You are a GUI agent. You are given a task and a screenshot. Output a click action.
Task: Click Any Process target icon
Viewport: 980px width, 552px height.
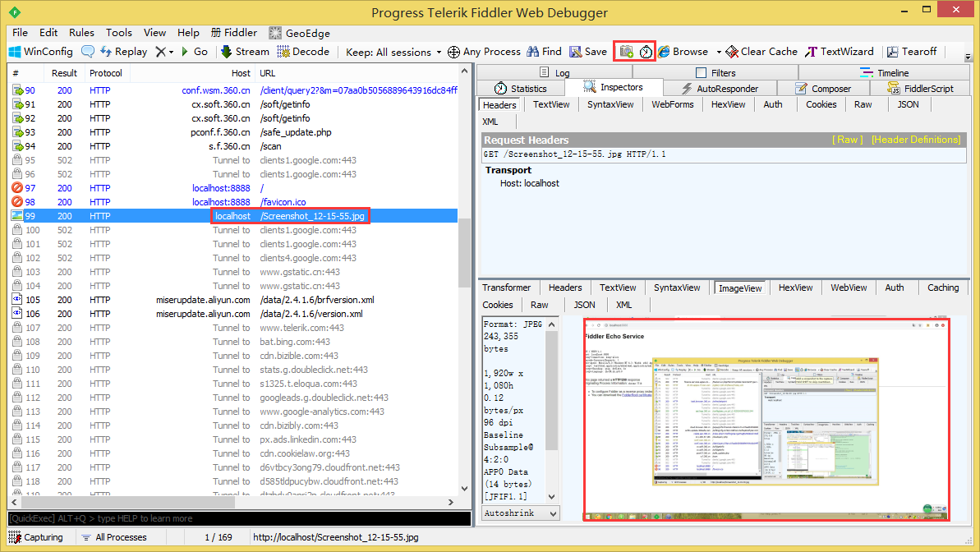pyautogui.click(x=453, y=52)
